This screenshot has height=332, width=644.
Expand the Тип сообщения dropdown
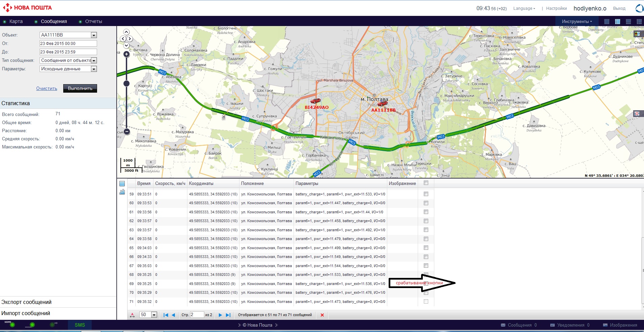click(x=94, y=61)
